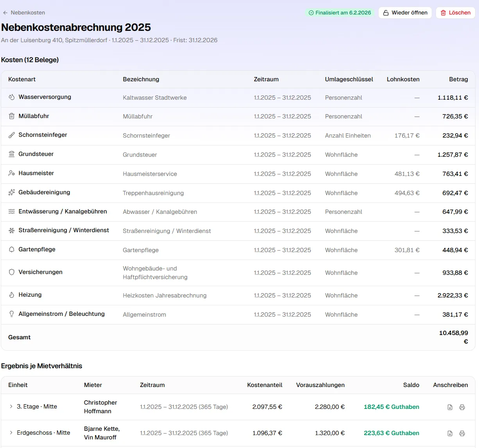Click the amount 2.922,33 €
This screenshot has height=448, width=479.
click(x=452, y=296)
